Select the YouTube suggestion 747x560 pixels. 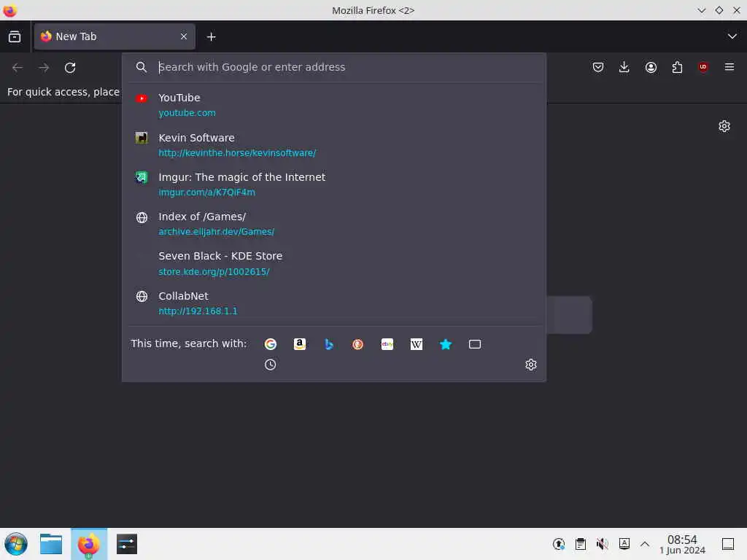[334, 105]
